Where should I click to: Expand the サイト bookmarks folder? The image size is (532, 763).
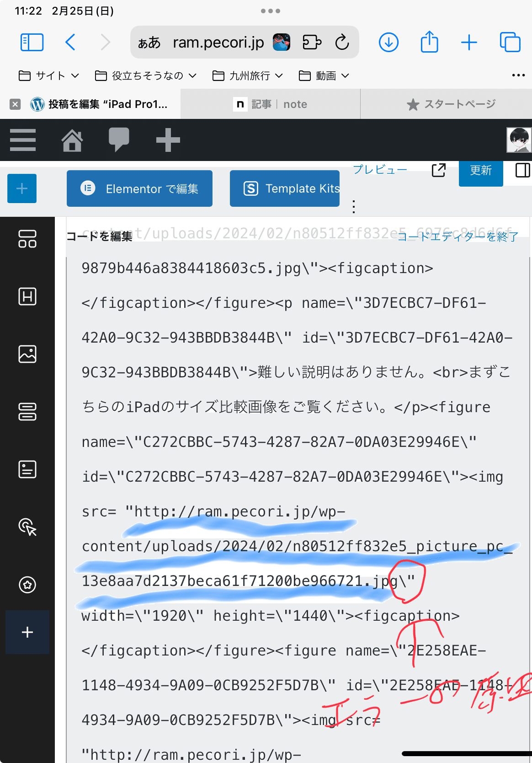click(49, 76)
